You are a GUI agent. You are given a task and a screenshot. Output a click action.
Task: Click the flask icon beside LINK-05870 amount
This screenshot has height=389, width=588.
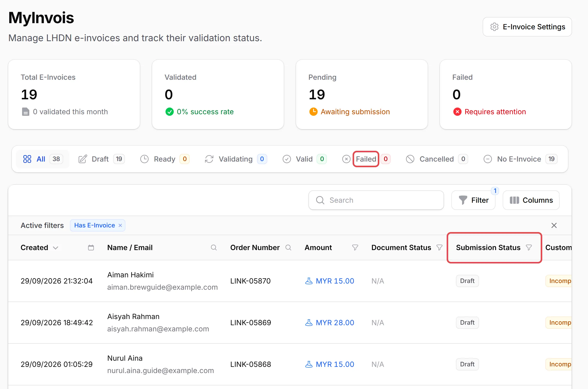309,281
